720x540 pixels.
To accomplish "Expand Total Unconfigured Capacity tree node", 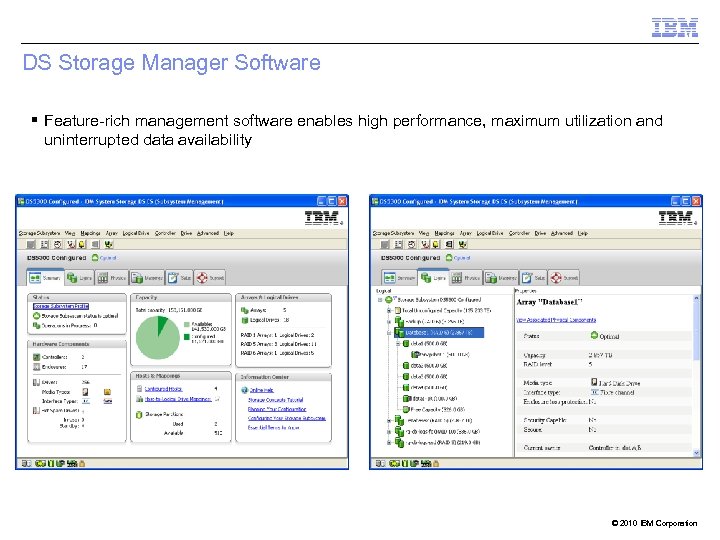I will [389, 310].
